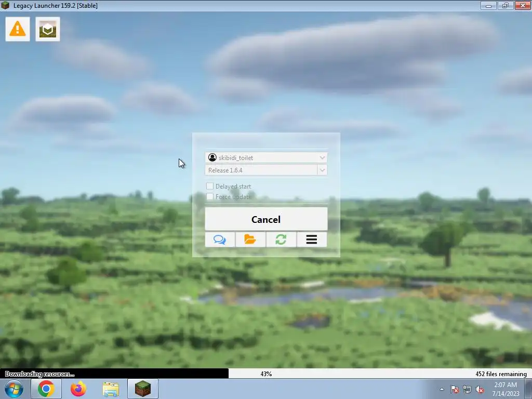Enable the Force update checkbox
532x399 pixels.
(210, 197)
